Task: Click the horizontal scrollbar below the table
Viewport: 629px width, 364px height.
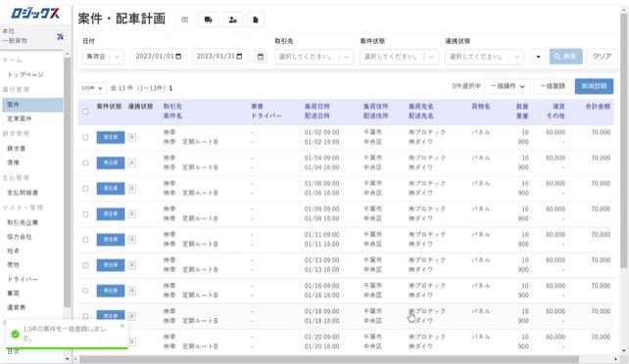Action: (329, 359)
